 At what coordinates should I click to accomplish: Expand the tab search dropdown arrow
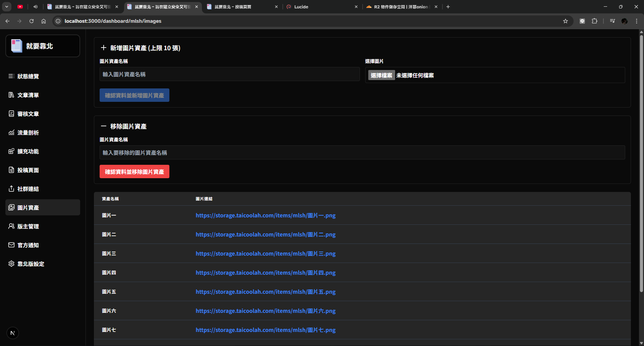pyautogui.click(x=7, y=7)
